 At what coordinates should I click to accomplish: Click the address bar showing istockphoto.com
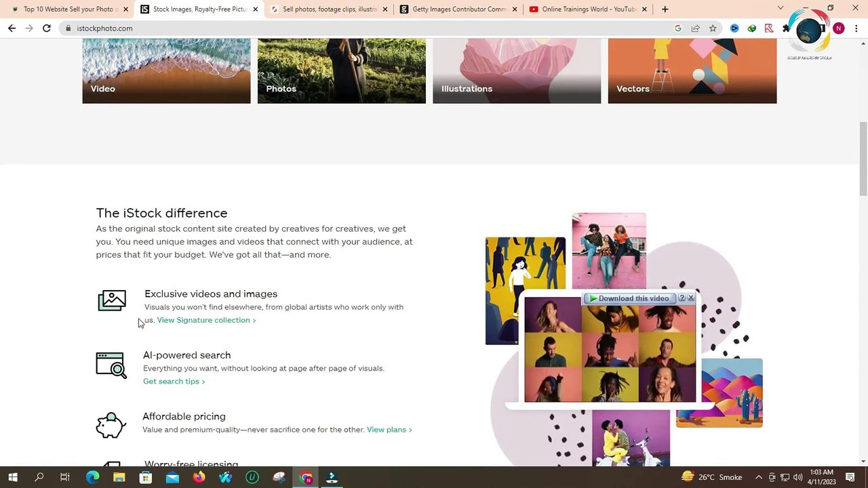366,28
